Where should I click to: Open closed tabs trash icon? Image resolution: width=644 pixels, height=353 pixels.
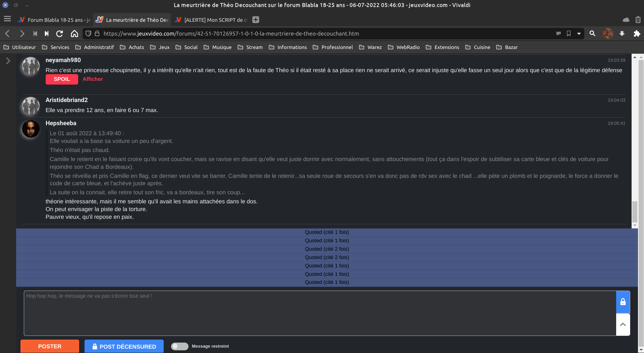(638, 20)
